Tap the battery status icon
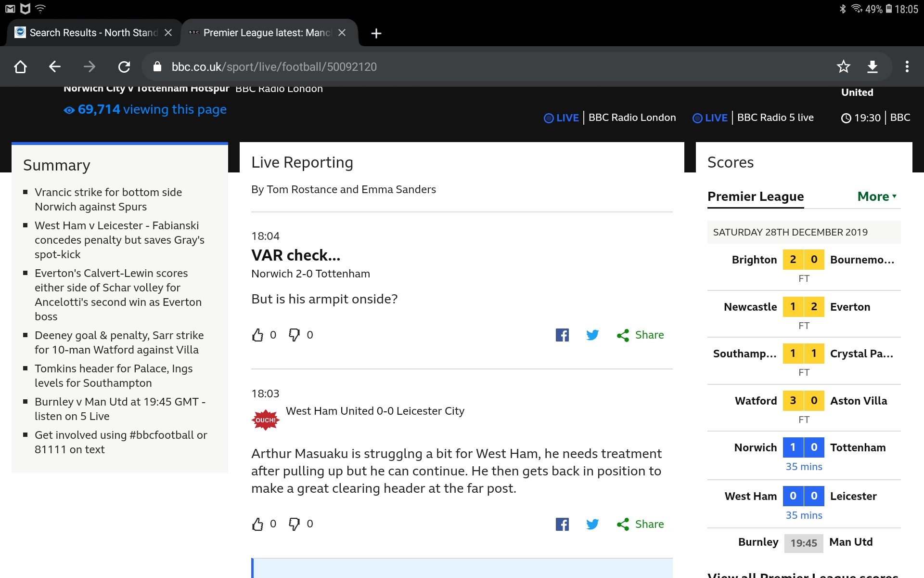 point(889,9)
